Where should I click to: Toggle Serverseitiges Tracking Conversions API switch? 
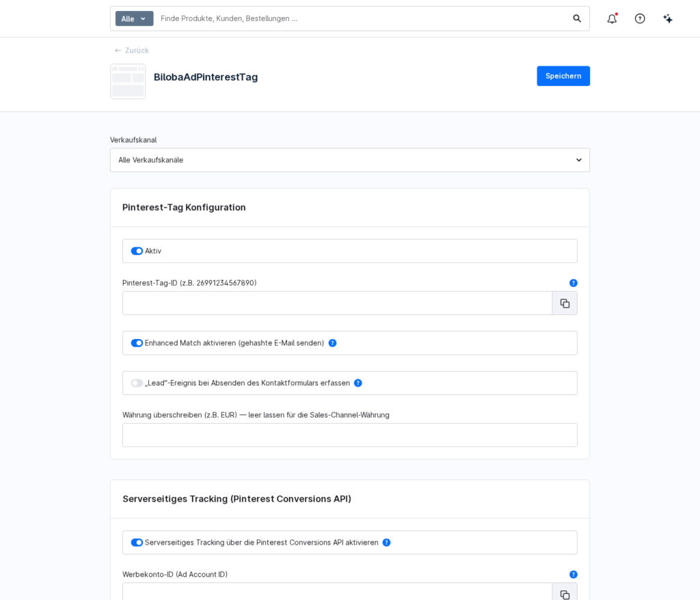tap(137, 543)
